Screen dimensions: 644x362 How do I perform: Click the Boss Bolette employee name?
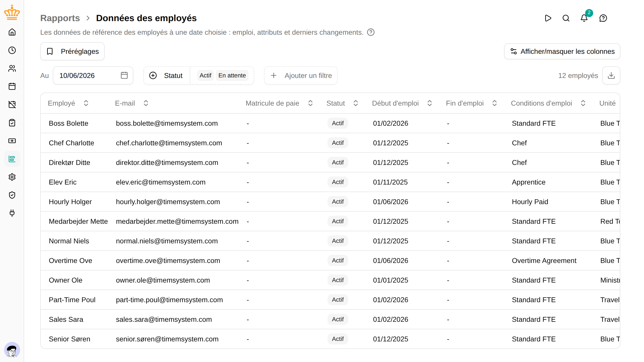pos(68,123)
